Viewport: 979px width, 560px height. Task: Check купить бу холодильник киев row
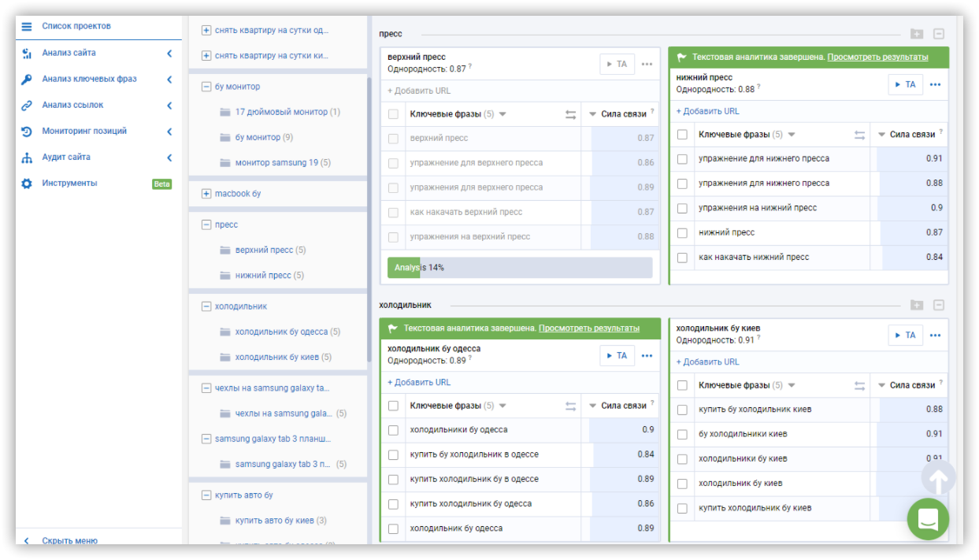[x=682, y=410]
